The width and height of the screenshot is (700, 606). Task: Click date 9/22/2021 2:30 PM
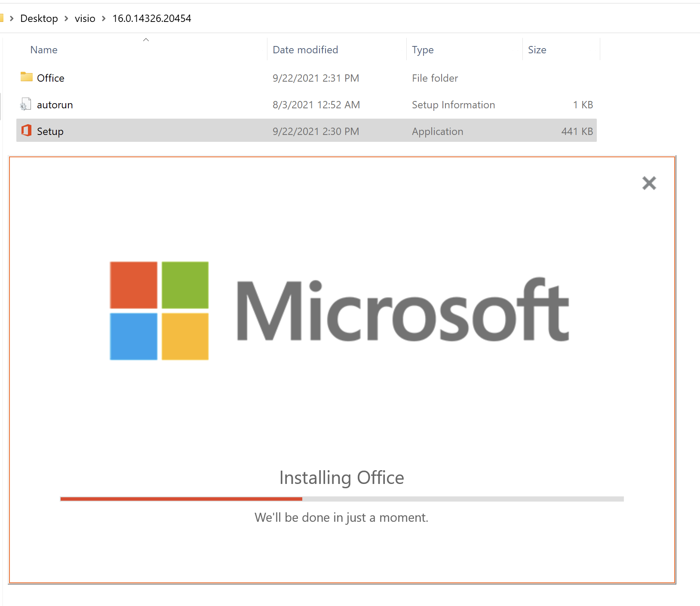click(x=316, y=132)
